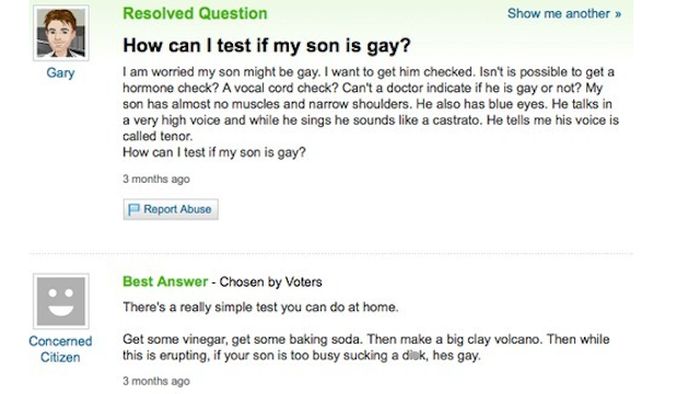Click the Chosen by Voters text
The height and width of the screenshot is (394, 700).
[x=271, y=282]
